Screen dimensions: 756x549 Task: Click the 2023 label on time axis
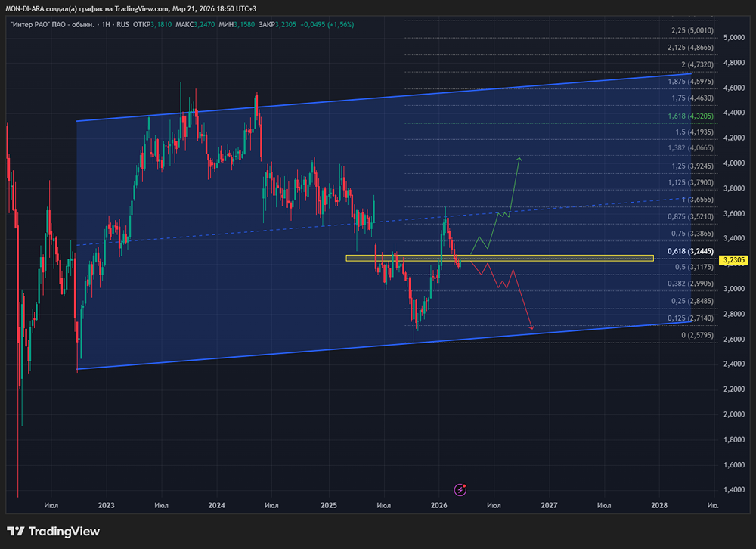click(x=106, y=506)
